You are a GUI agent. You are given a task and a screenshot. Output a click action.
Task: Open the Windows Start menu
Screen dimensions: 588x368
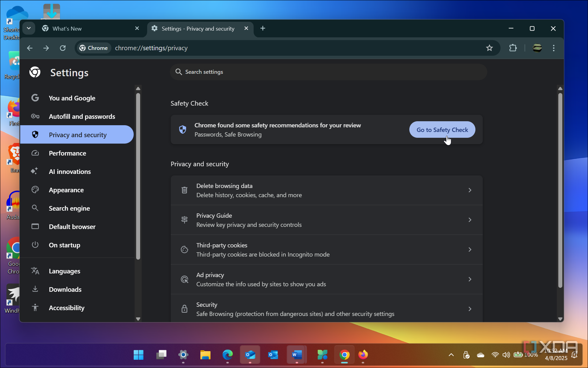click(x=139, y=355)
